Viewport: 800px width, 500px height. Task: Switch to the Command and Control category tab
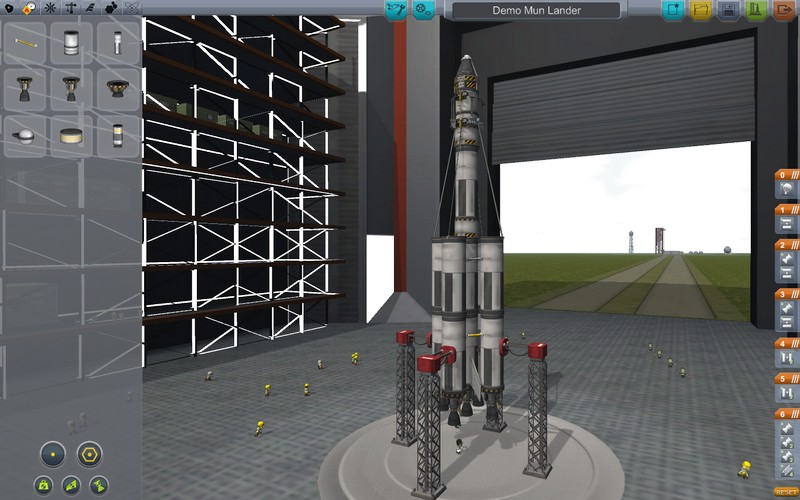[50, 8]
